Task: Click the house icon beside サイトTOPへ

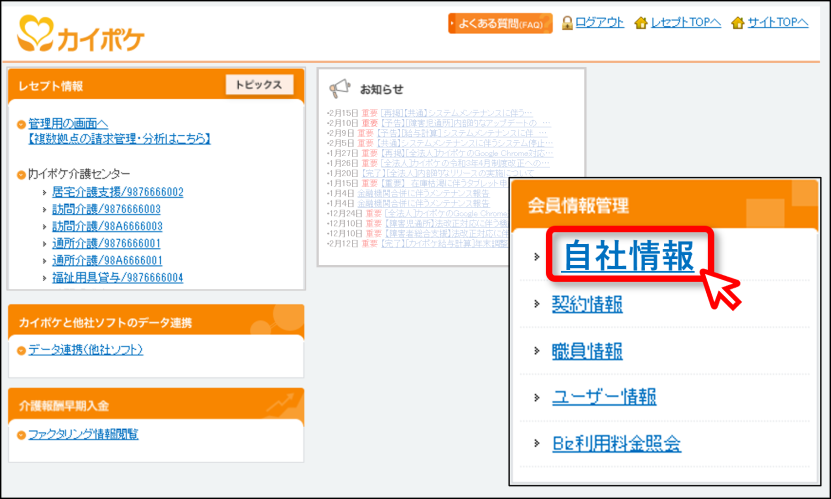Action: 737,23
